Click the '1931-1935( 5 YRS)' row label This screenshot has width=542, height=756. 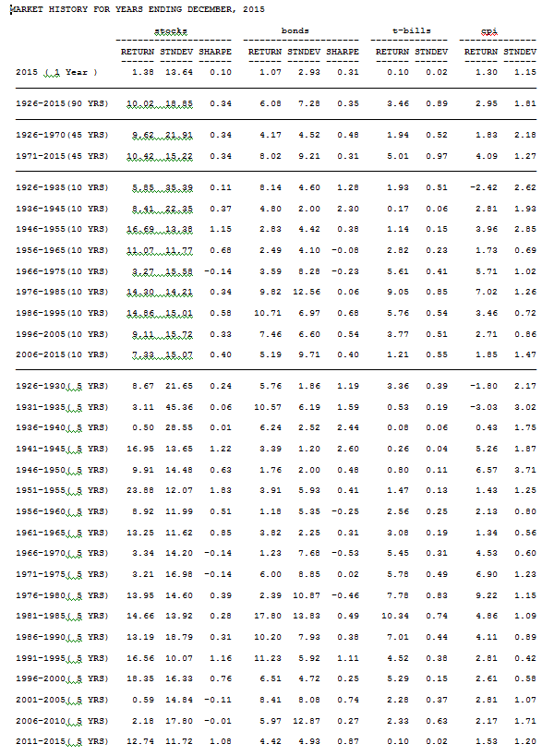[62, 407]
